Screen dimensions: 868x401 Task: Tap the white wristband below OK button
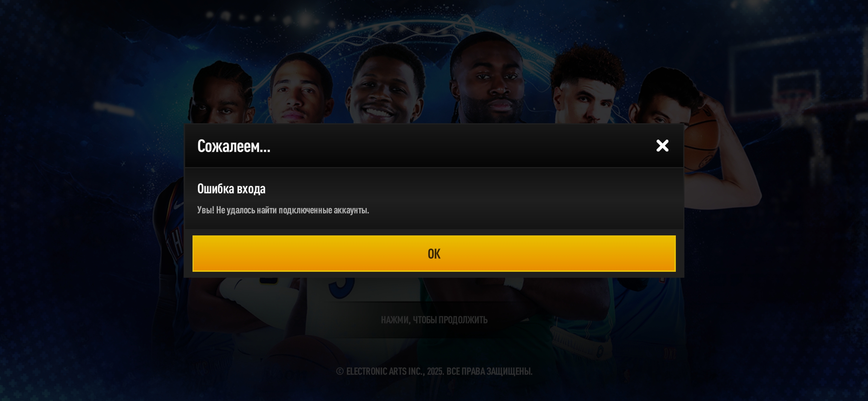[514, 283]
